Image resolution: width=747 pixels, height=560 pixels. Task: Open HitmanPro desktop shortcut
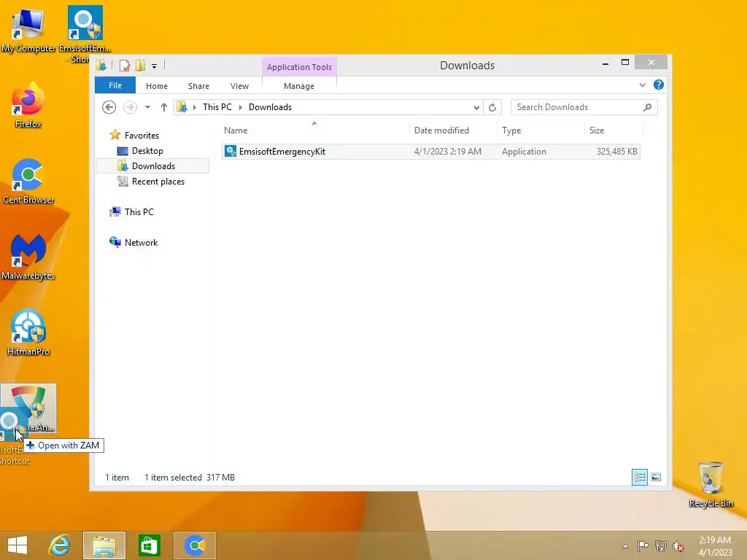point(28,332)
